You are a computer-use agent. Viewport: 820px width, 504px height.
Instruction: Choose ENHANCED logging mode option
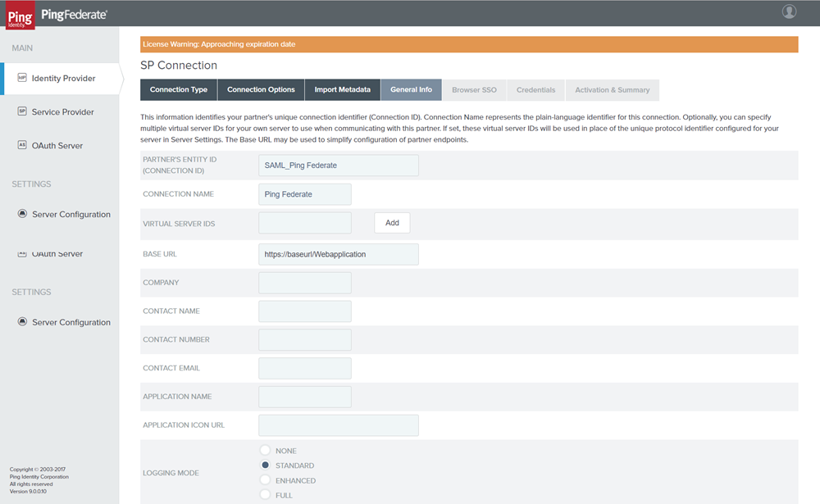point(265,480)
